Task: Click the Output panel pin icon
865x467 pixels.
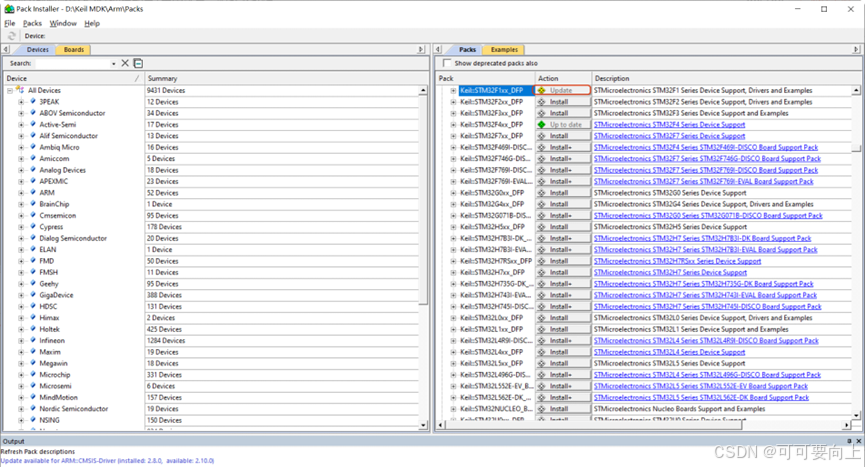Action: (x=850, y=441)
